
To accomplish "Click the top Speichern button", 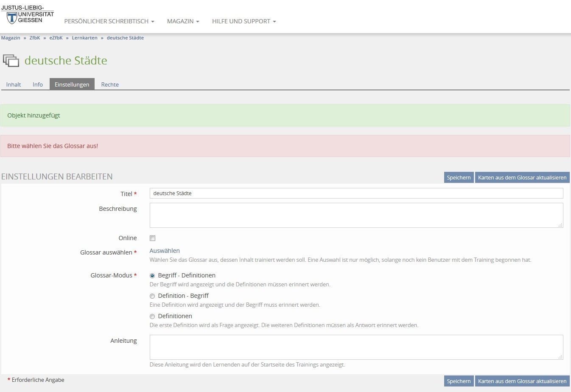I will (x=459, y=177).
